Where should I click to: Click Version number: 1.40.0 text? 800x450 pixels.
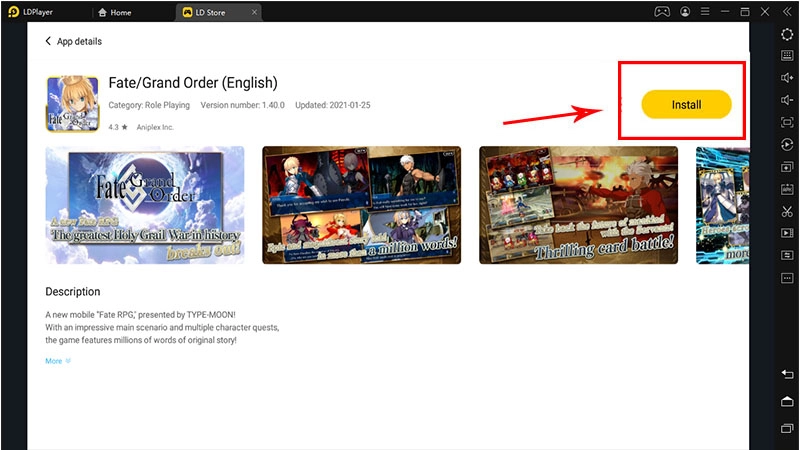[x=242, y=105]
